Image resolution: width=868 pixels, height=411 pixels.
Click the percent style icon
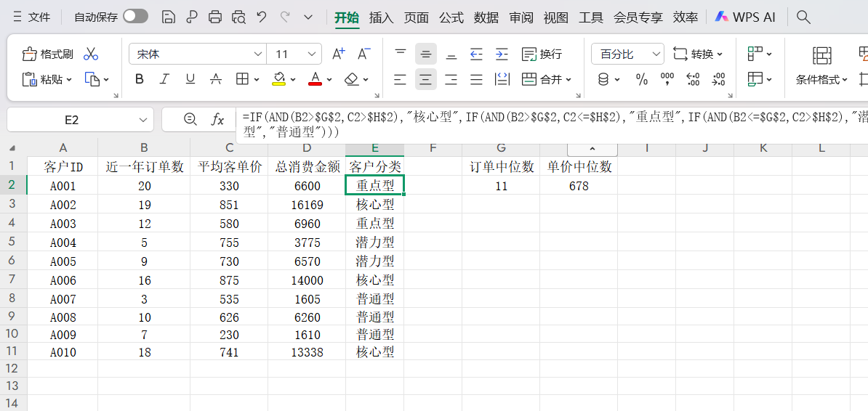pyautogui.click(x=642, y=79)
